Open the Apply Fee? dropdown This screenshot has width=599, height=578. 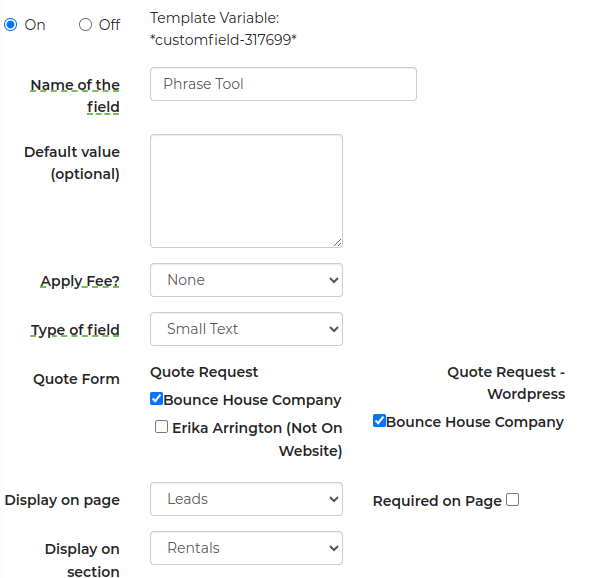[246, 280]
